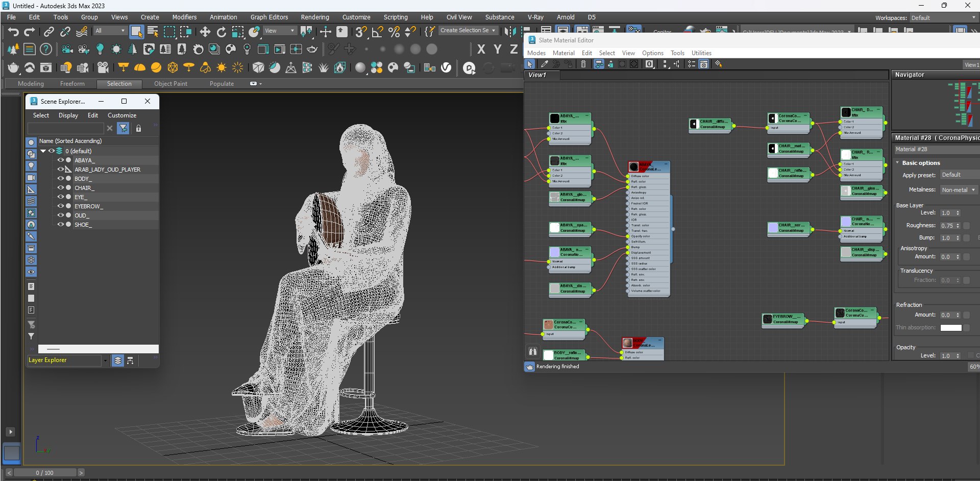Image resolution: width=980 pixels, height=481 pixels.
Task: Click the View1 tab in Slate editor
Action: point(543,75)
